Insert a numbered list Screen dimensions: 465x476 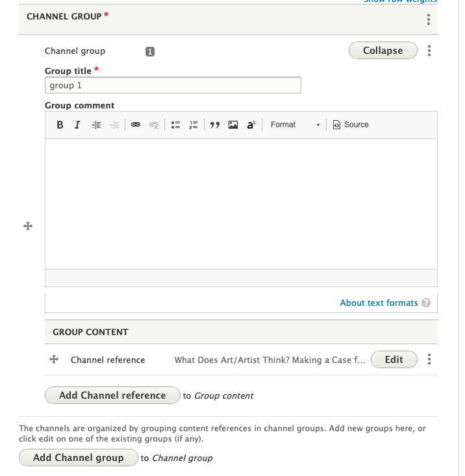(193, 125)
